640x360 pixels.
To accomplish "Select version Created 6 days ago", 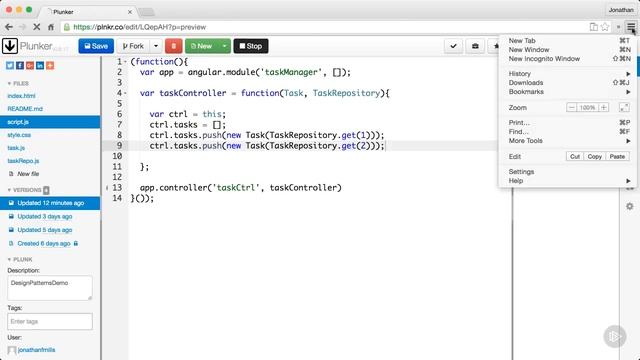I will tap(44, 243).
